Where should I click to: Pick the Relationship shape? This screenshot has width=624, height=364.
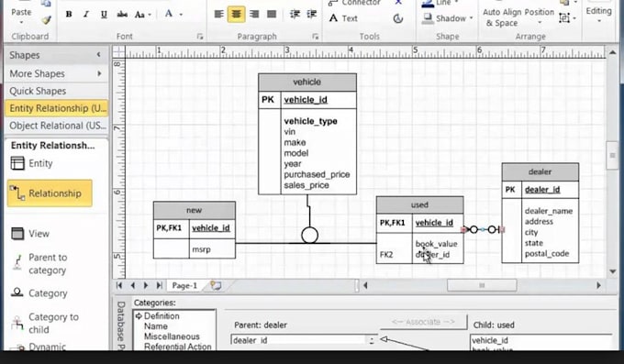(50, 193)
